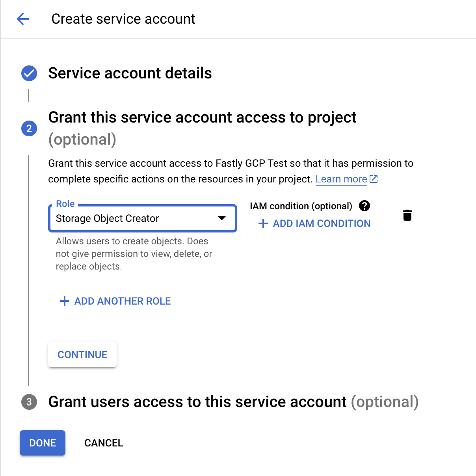Click CANCEL to abort service account creation
The width and height of the screenshot is (476, 476).
point(103,443)
